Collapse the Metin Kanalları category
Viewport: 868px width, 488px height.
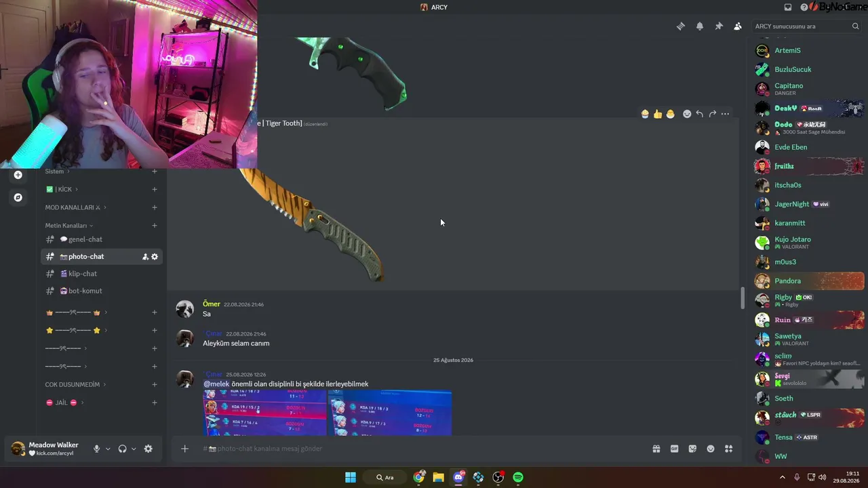(x=69, y=226)
